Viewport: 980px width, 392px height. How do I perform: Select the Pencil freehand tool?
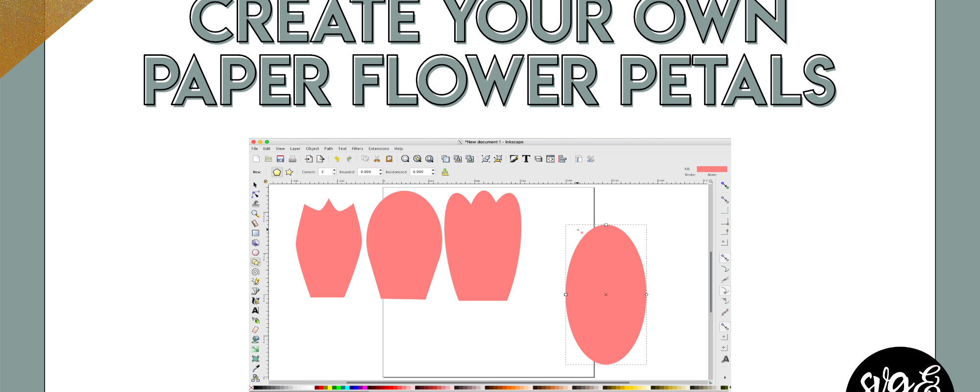[255, 281]
